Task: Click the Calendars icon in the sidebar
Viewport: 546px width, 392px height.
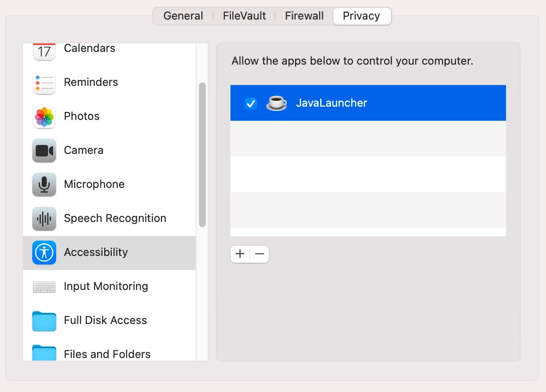Action: [x=44, y=51]
